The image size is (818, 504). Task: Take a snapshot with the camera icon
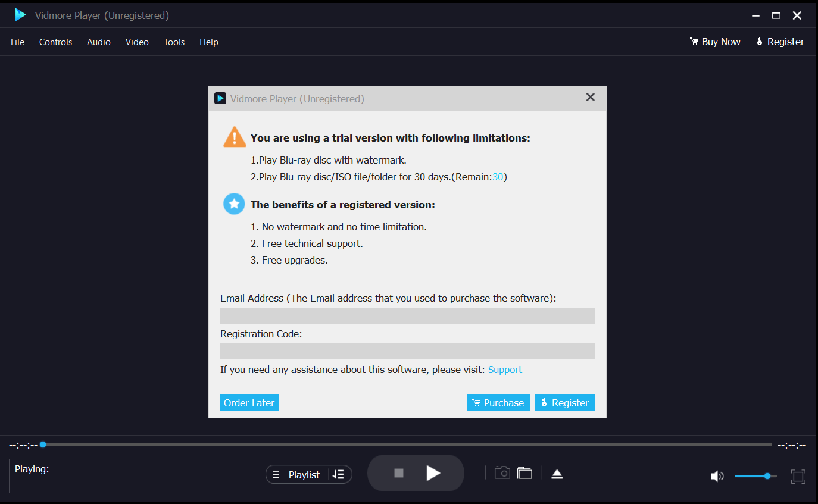coord(502,473)
